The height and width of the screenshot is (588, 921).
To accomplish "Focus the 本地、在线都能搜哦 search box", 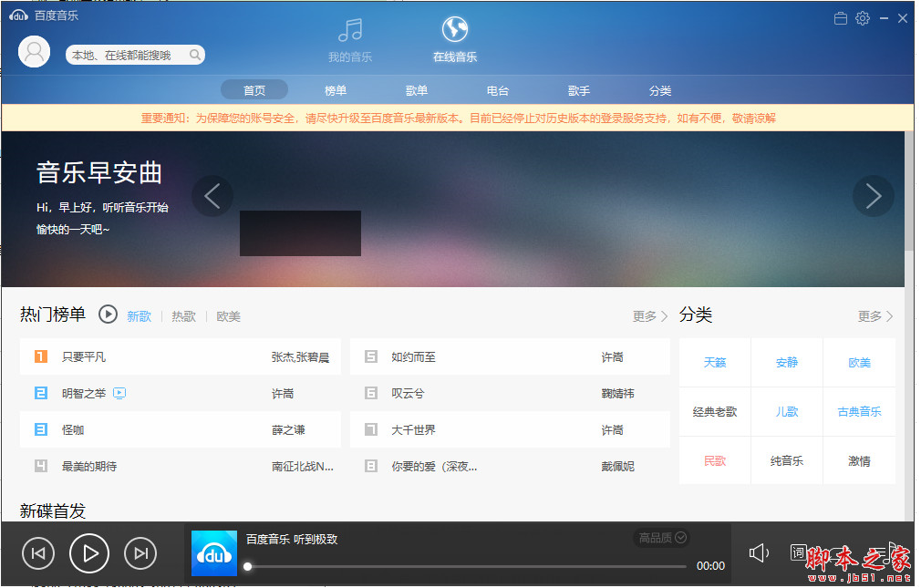I will pyautogui.click(x=135, y=56).
